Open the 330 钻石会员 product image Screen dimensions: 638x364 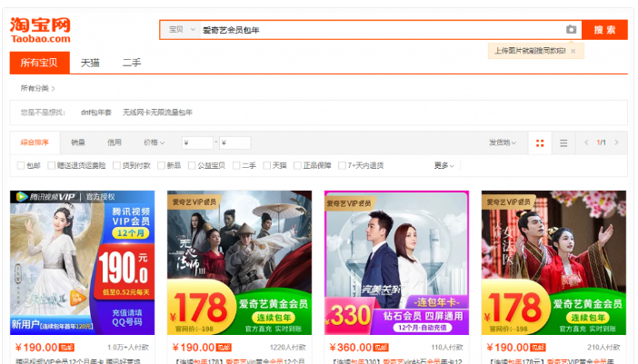click(x=397, y=263)
